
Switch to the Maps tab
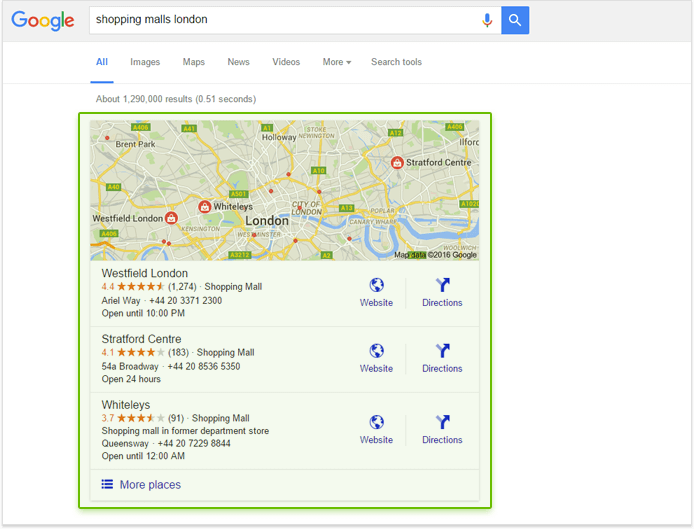coord(193,62)
